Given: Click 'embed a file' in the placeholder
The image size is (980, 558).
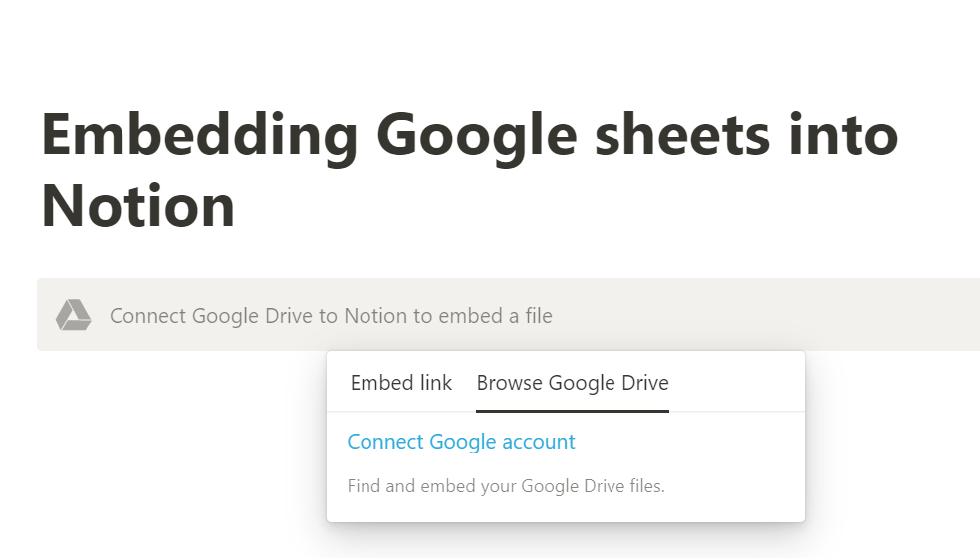Looking at the screenshot, I should point(496,315).
